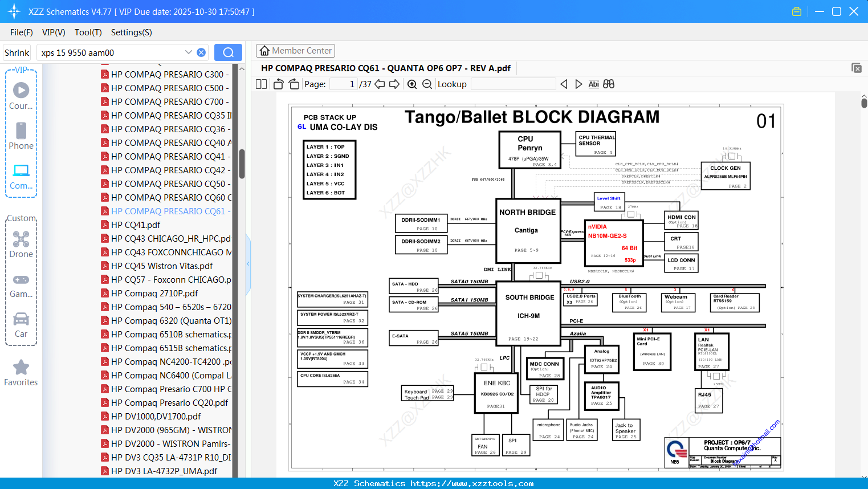Open the File(F) menu

click(x=22, y=32)
